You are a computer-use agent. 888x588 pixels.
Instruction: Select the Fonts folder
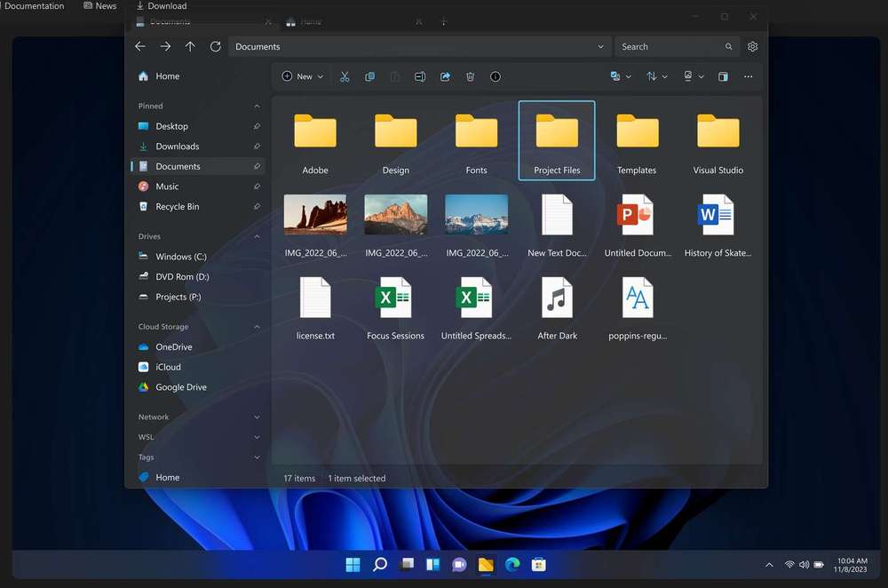pyautogui.click(x=476, y=140)
